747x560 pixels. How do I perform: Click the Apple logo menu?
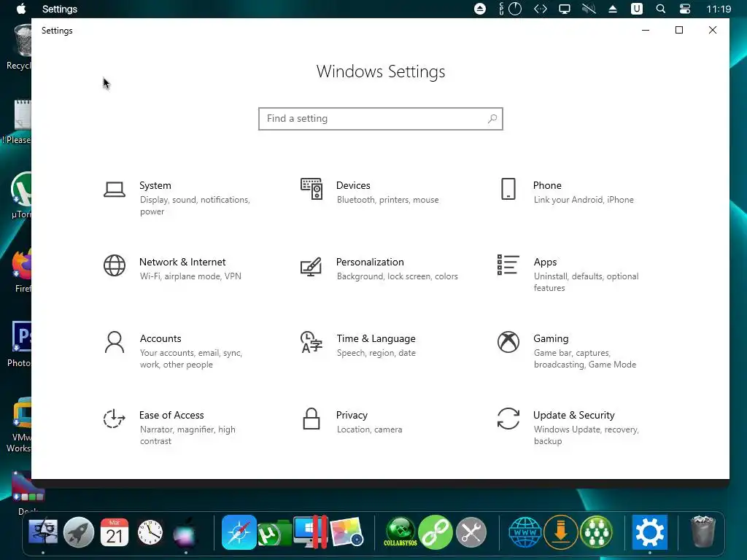pyautogui.click(x=21, y=9)
